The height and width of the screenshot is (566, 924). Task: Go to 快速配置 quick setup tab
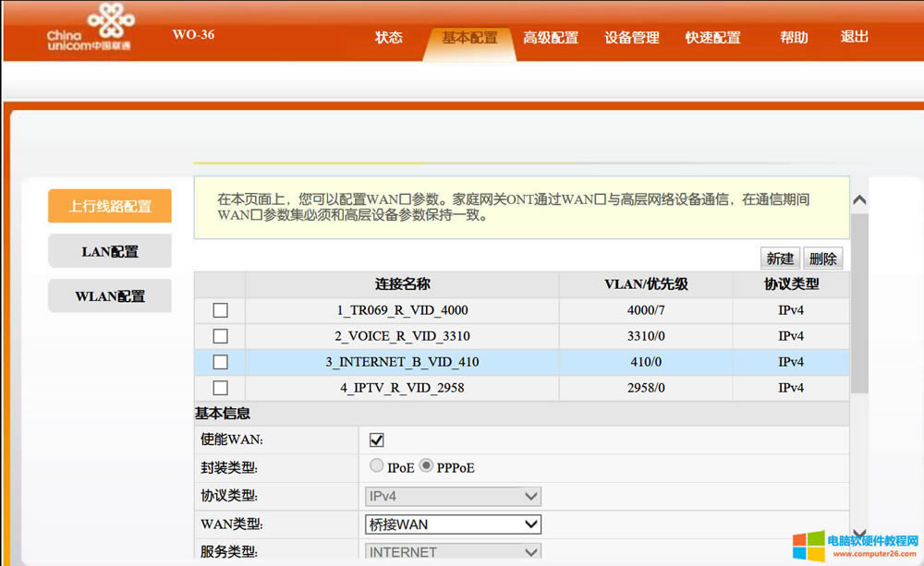tap(712, 38)
